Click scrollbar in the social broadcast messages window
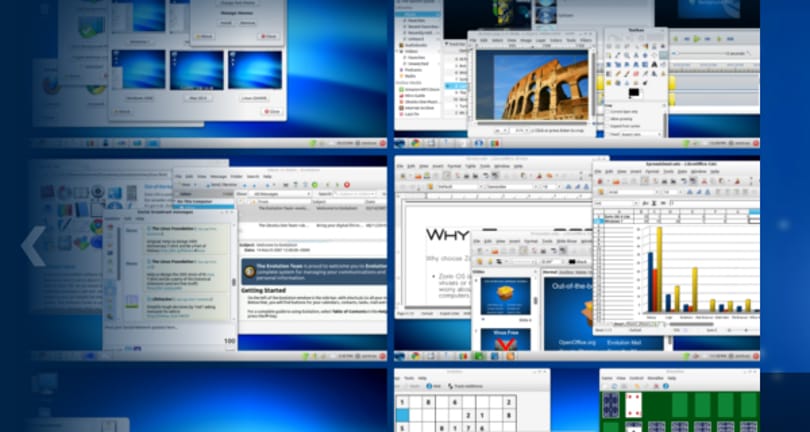The width and height of the screenshot is (810, 432). click(233, 282)
